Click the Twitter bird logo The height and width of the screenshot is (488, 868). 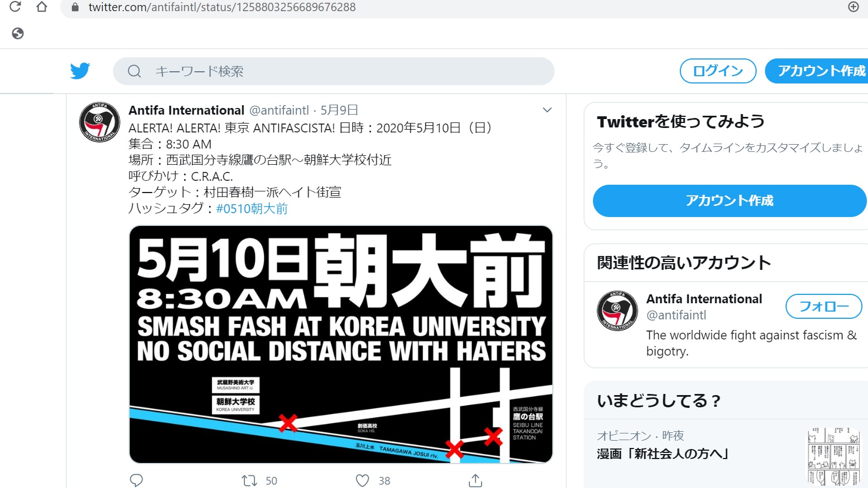80,71
